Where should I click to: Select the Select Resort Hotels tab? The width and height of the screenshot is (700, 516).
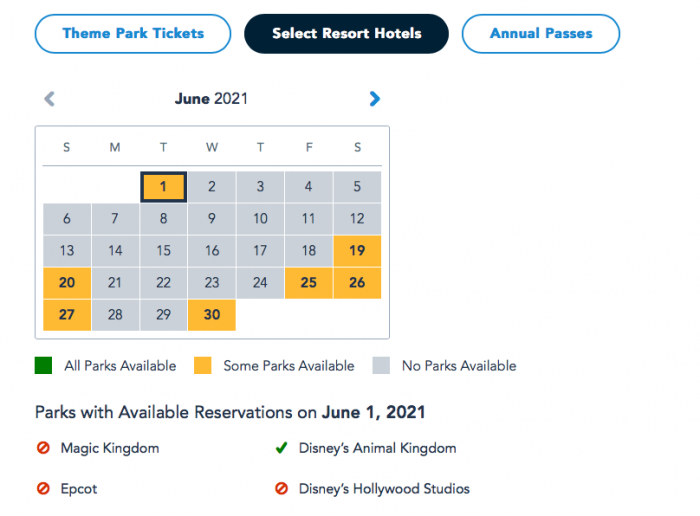[x=346, y=33]
